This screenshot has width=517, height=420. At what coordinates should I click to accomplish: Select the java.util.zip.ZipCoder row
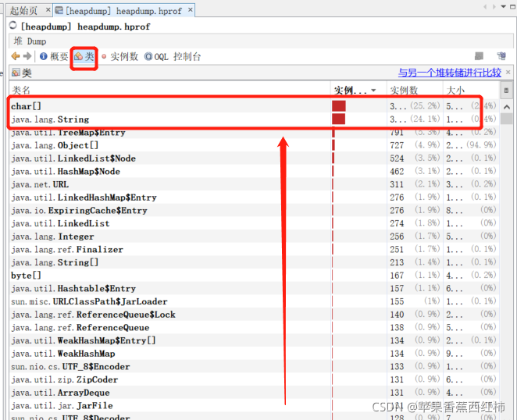click(x=254, y=379)
